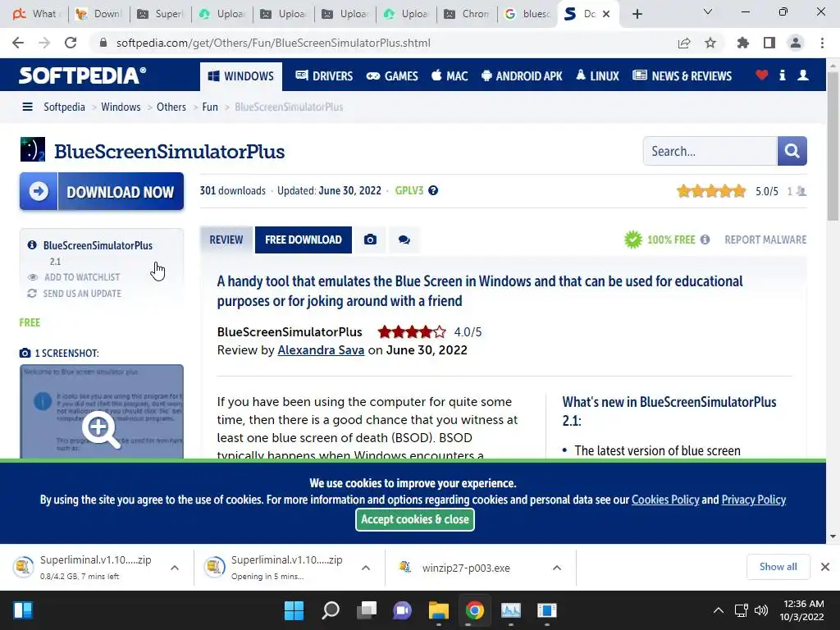
Task: Click the 100% FREE info icon
Action: point(705,240)
